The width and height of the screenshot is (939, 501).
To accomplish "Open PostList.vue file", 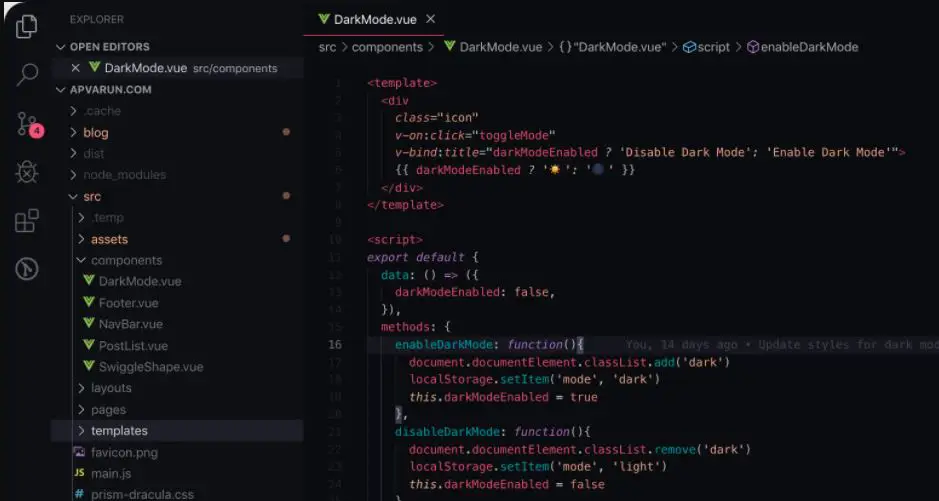I will coord(133,346).
